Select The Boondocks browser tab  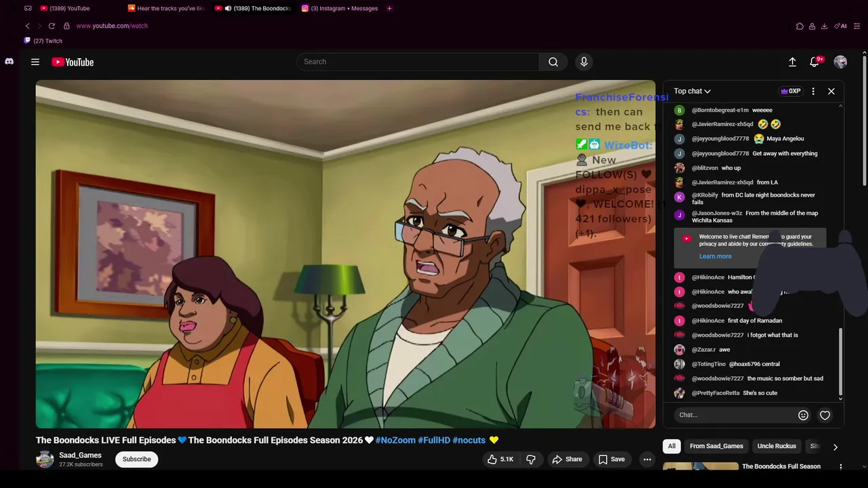tap(253, 8)
